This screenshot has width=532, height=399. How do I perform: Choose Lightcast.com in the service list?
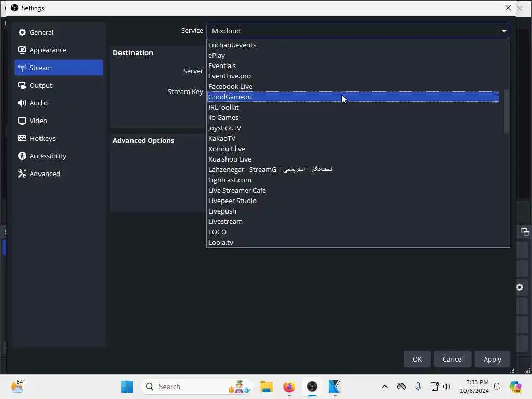pos(353,180)
